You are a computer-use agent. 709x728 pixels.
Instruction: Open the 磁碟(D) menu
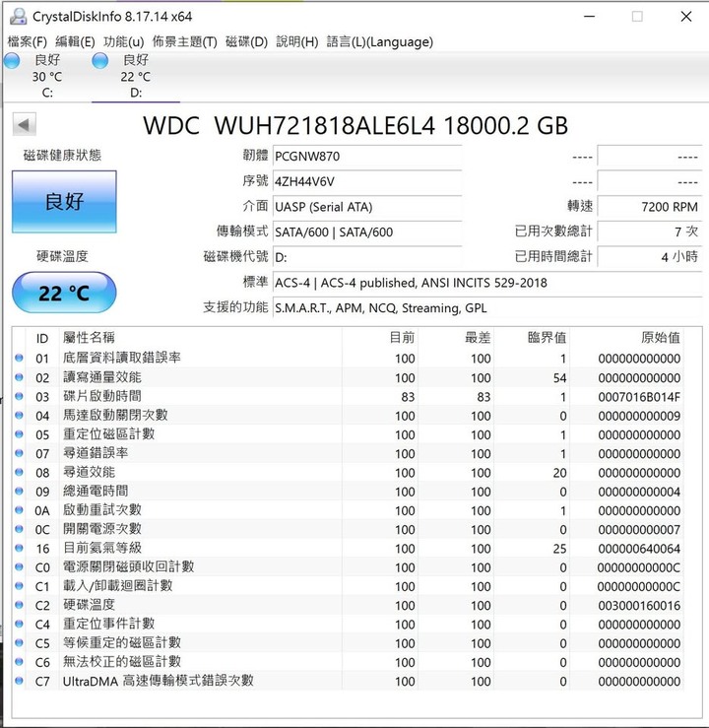(x=246, y=41)
